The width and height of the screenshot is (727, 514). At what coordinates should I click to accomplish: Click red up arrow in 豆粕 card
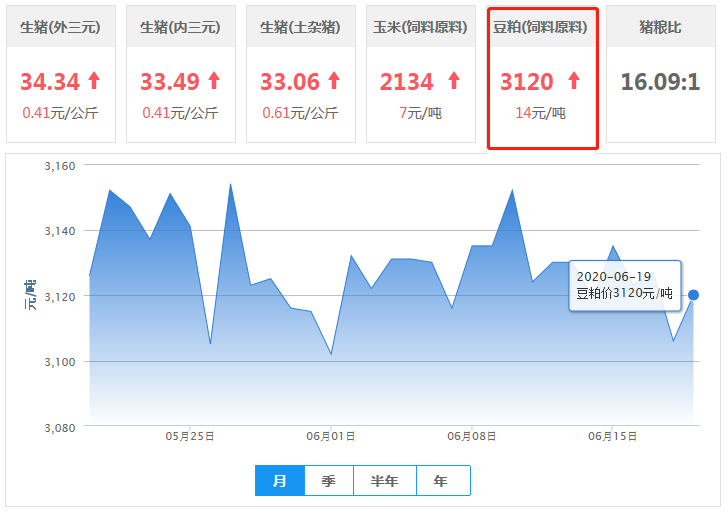[574, 80]
